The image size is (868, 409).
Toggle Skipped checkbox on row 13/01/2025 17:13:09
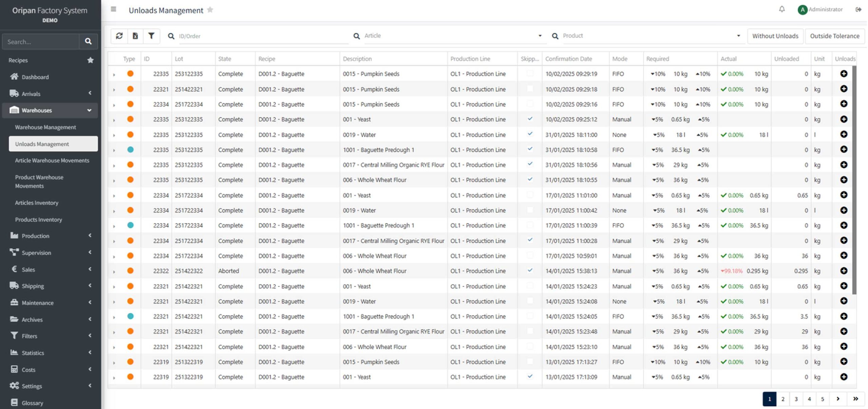tap(530, 376)
